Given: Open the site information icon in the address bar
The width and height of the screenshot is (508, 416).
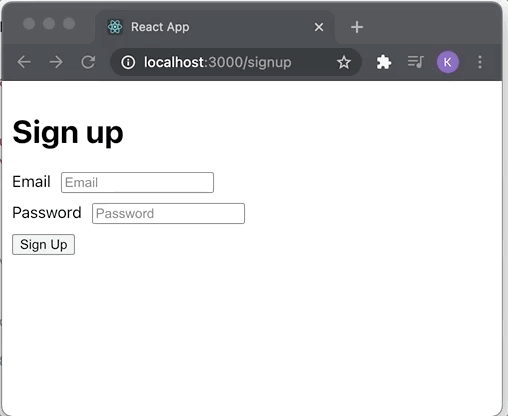Looking at the screenshot, I should (128, 62).
